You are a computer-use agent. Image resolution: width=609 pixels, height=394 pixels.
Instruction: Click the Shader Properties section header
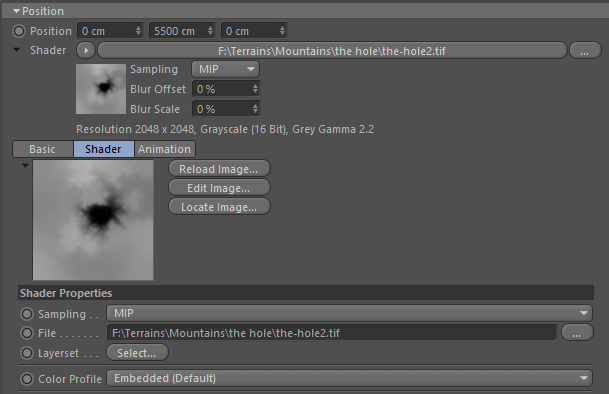tap(306, 293)
